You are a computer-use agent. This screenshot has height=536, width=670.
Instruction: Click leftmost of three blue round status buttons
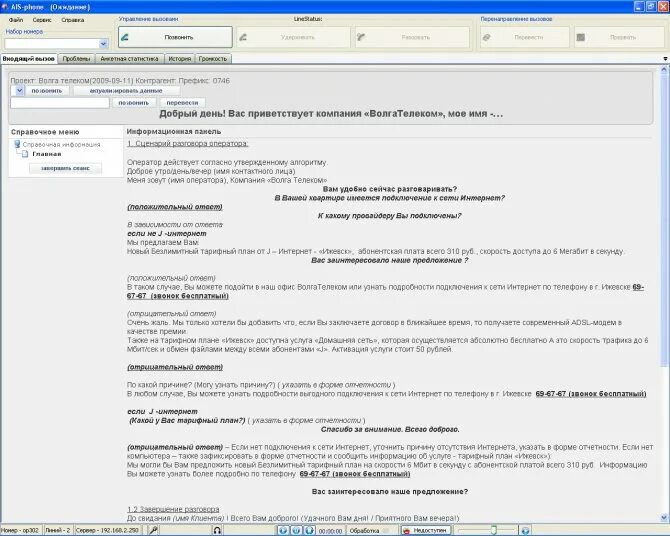[283, 530]
